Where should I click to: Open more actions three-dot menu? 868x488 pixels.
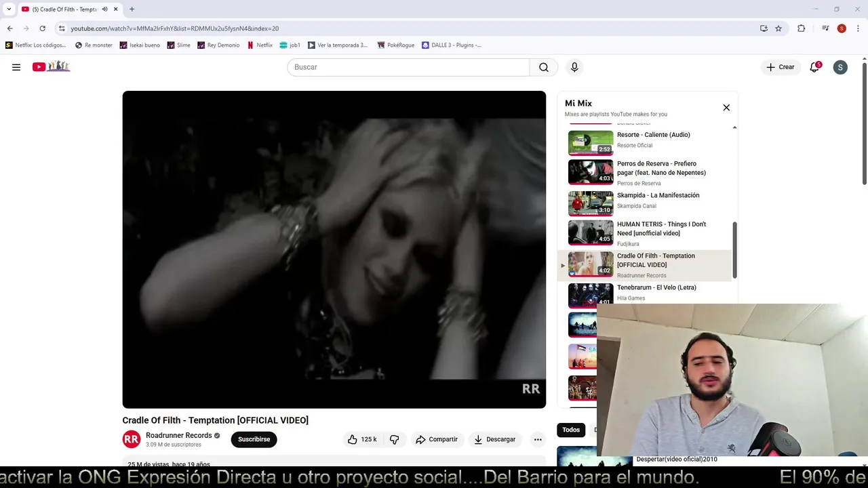point(538,439)
